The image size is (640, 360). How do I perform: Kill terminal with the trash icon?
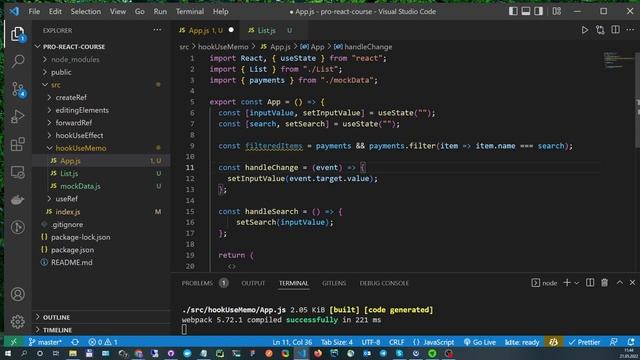click(x=604, y=282)
